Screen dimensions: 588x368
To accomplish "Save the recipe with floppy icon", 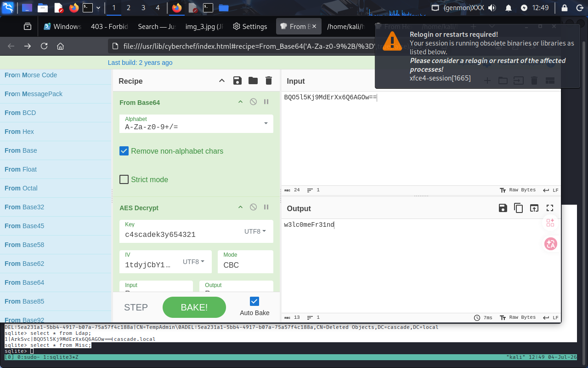I will coord(237,81).
